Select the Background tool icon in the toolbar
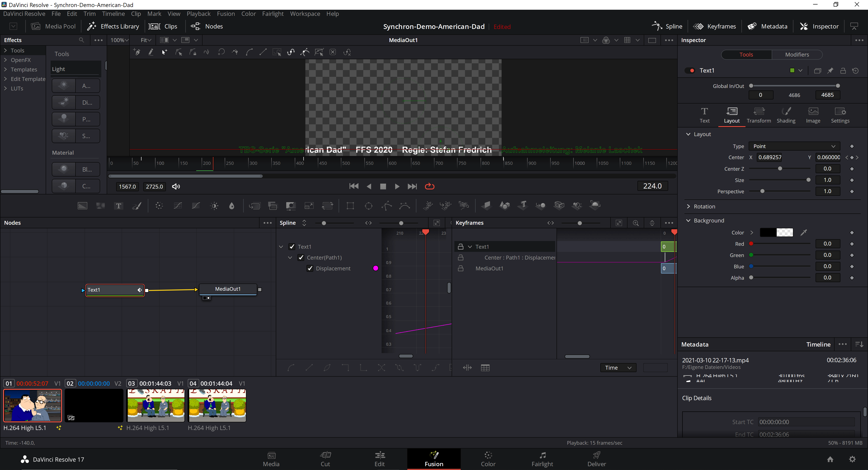868x470 pixels. [82, 205]
